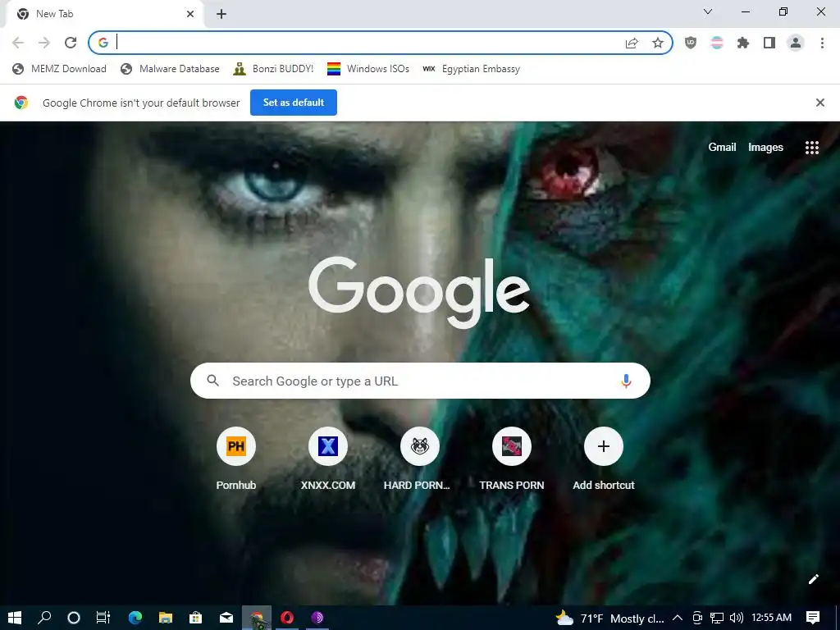Open File Explorer from taskbar
Image resolution: width=840 pixels, height=630 pixels.
(166, 618)
